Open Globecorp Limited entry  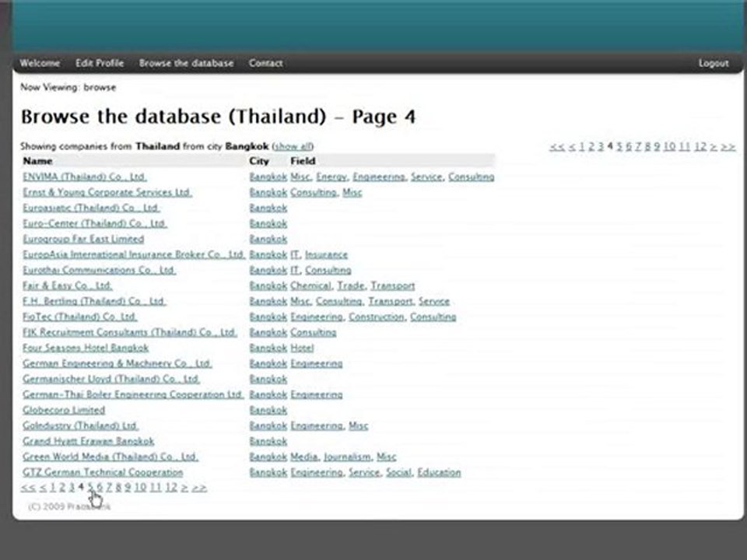(x=64, y=410)
